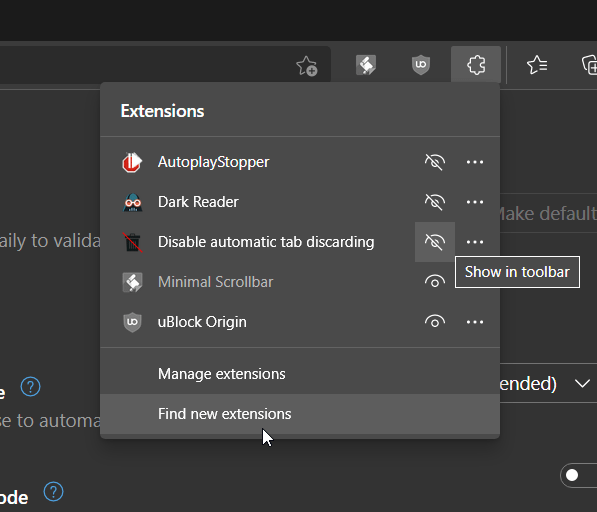Click the uBlock Origin list icon
This screenshot has width=597, height=512.
tap(132, 322)
